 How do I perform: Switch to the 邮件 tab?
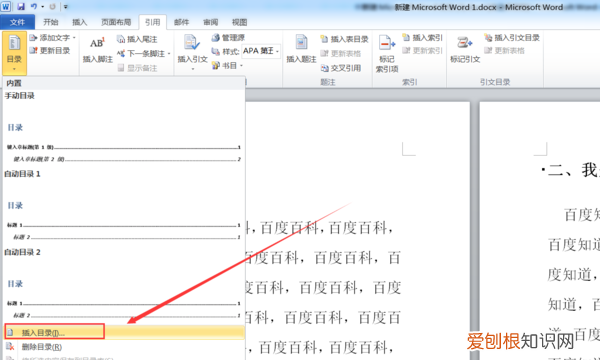point(181,22)
